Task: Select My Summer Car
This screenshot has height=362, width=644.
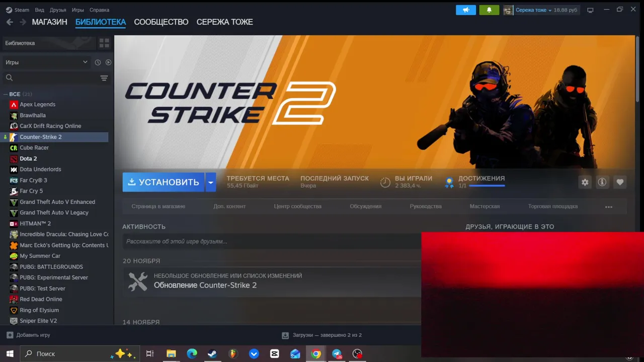Action: tap(40, 256)
